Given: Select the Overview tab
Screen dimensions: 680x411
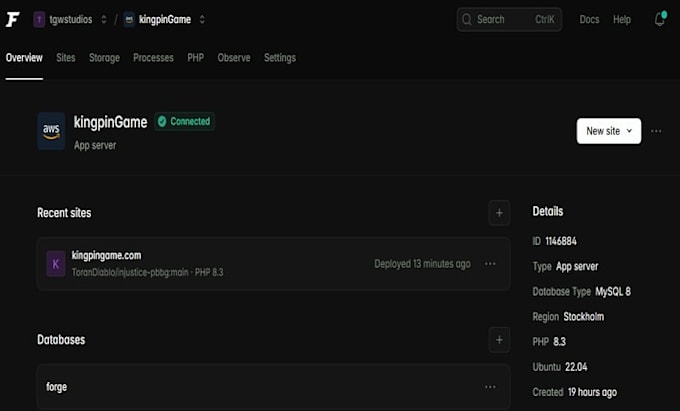Looking at the screenshot, I should (x=24, y=58).
